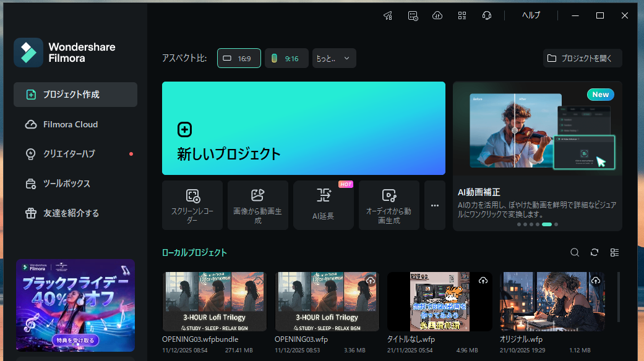644x361 pixels.
Task: Open the ellipsis for more creation tools
Action: pyautogui.click(x=435, y=205)
